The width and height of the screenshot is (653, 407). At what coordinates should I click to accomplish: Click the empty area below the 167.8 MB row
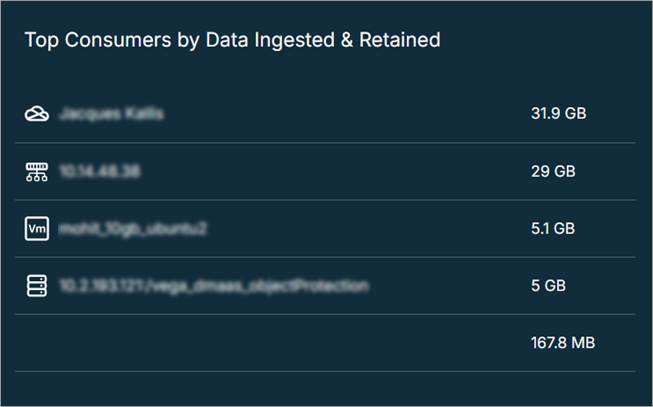(326, 388)
